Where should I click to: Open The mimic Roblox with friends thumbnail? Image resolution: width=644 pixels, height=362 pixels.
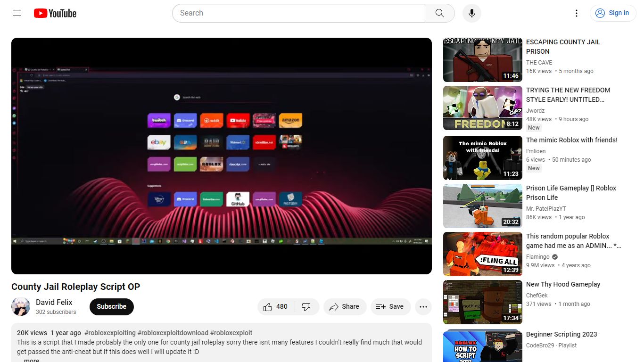(x=483, y=158)
